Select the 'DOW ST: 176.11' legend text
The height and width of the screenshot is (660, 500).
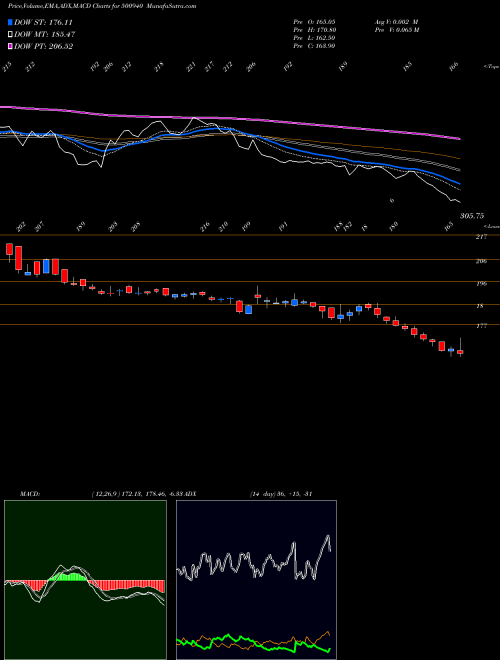click(x=44, y=23)
